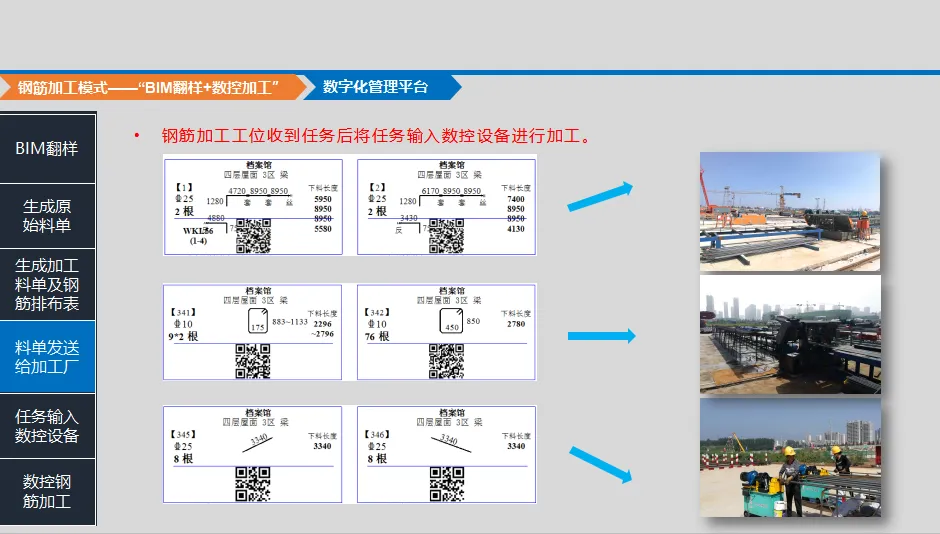Click the 【342】 label number
940x534 pixels.
click(377, 312)
